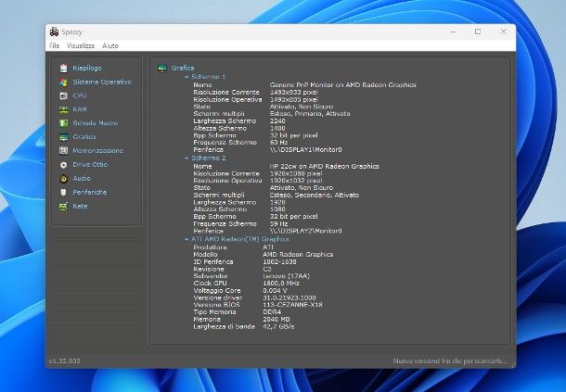Select the Grafica item in the sidebar
Image resolution: width=566 pixels, height=392 pixels.
pyautogui.click(x=84, y=136)
